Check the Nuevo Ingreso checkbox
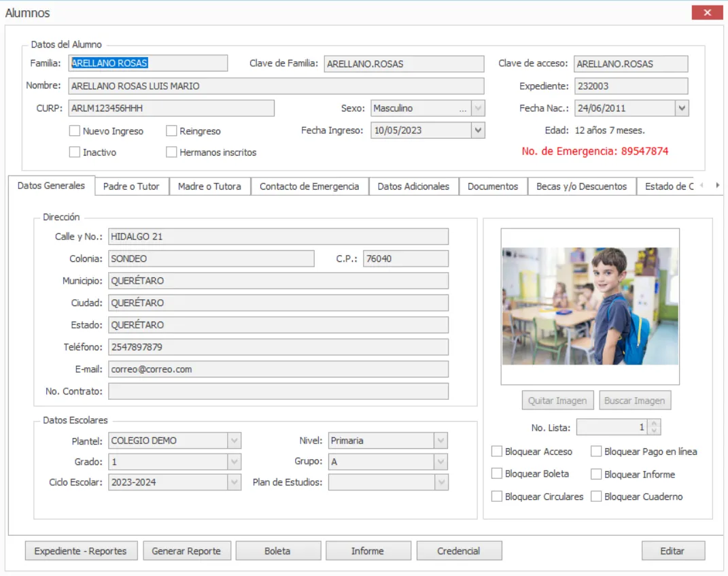Image resolution: width=728 pixels, height=576 pixels. coord(75,131)
